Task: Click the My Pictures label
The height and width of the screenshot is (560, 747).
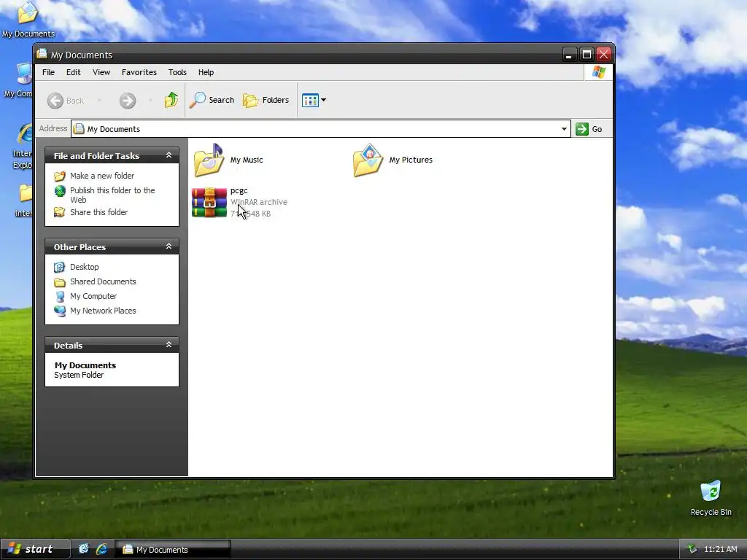Action: click(x=411, y=160)
